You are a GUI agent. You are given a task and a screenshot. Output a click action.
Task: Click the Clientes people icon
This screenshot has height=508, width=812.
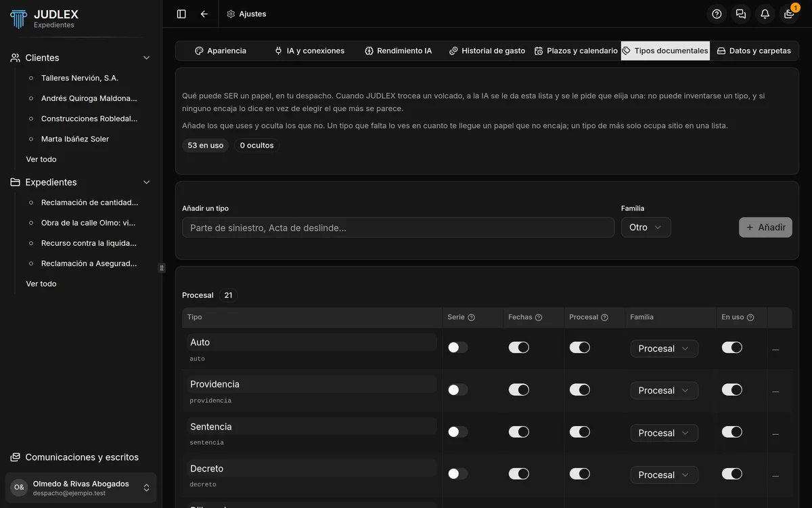tap(16, 58)
